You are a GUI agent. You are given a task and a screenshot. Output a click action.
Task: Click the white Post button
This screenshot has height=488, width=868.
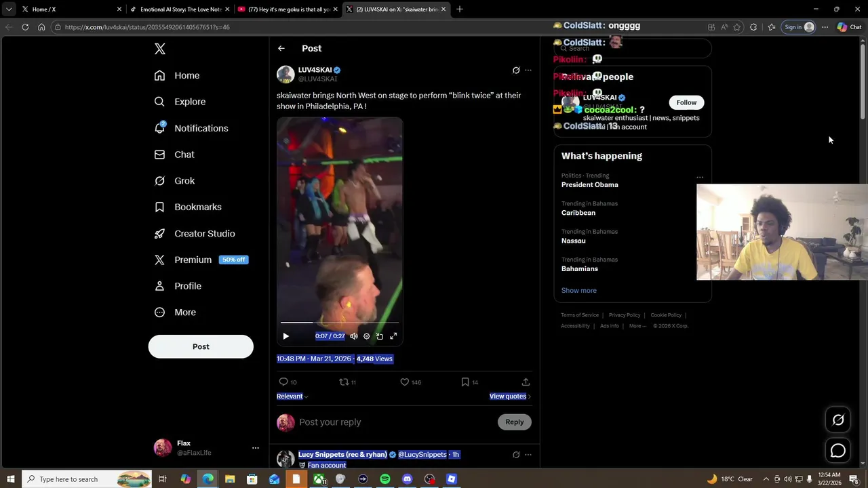(201, 346)
